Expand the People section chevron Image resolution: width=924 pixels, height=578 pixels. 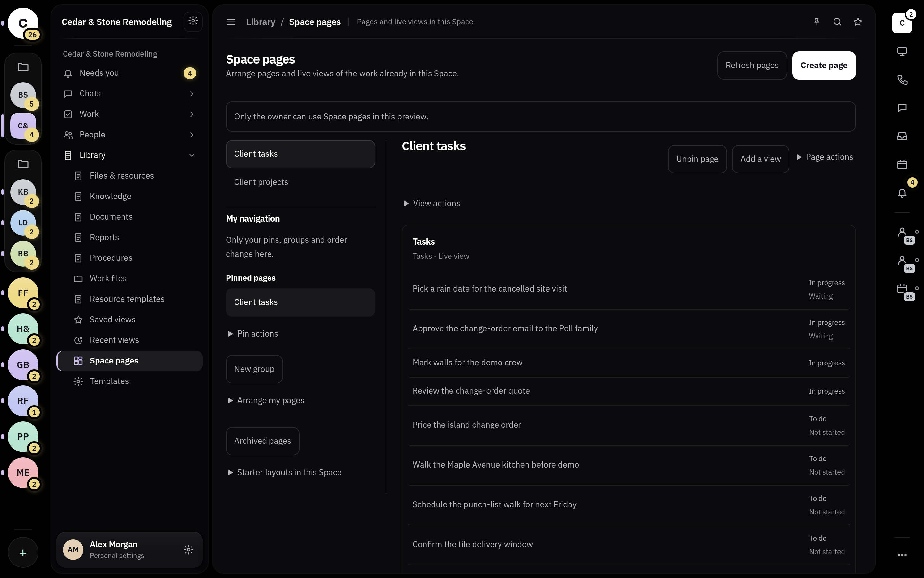192,135
